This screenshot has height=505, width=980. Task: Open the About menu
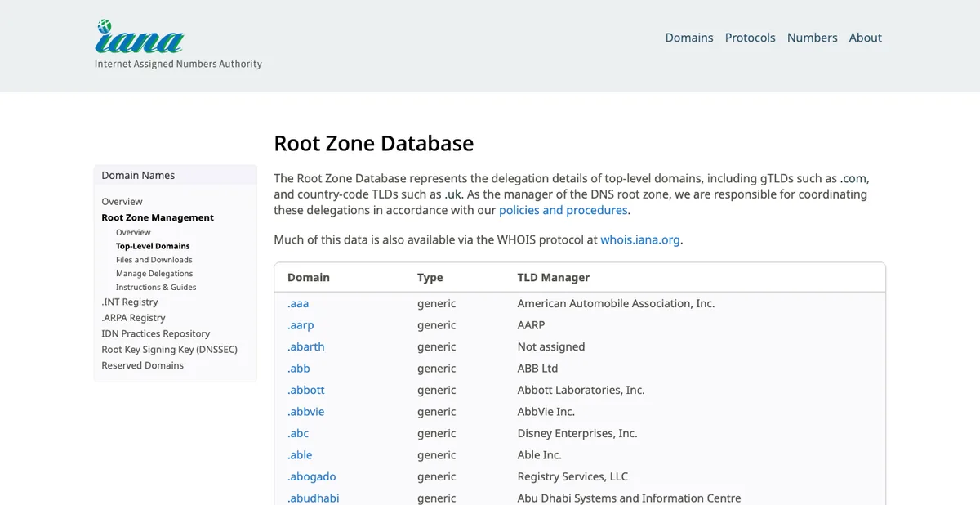tap(866, 38)
